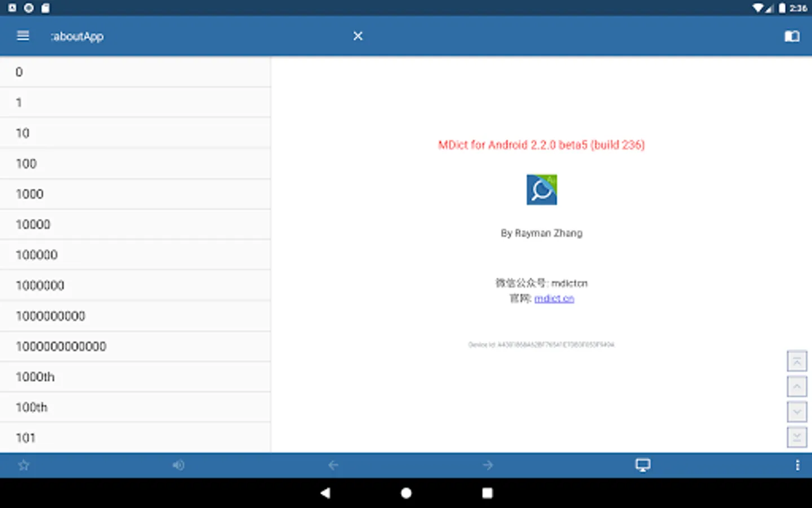Add entry to favorites with star icon
812x508 pixels.
pos(24,465)
